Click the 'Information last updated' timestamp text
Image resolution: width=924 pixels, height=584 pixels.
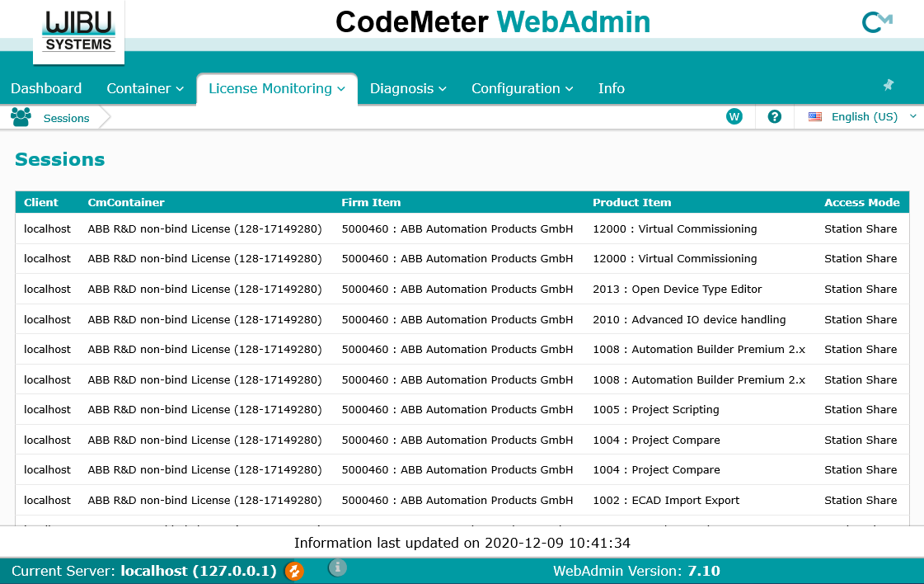click(x=462, y=543)
